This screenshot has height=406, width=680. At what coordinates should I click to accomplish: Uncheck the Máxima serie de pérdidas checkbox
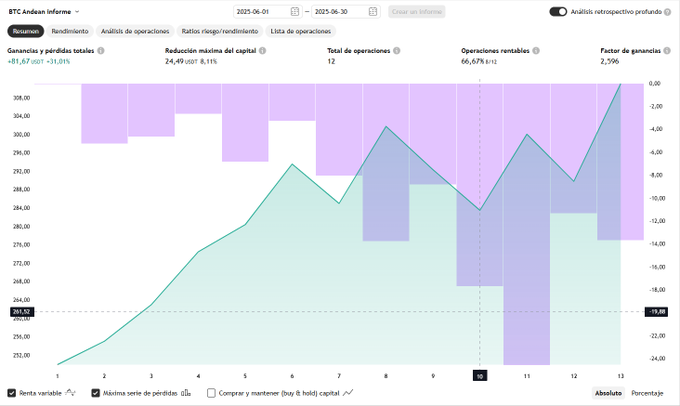[96, 393]
